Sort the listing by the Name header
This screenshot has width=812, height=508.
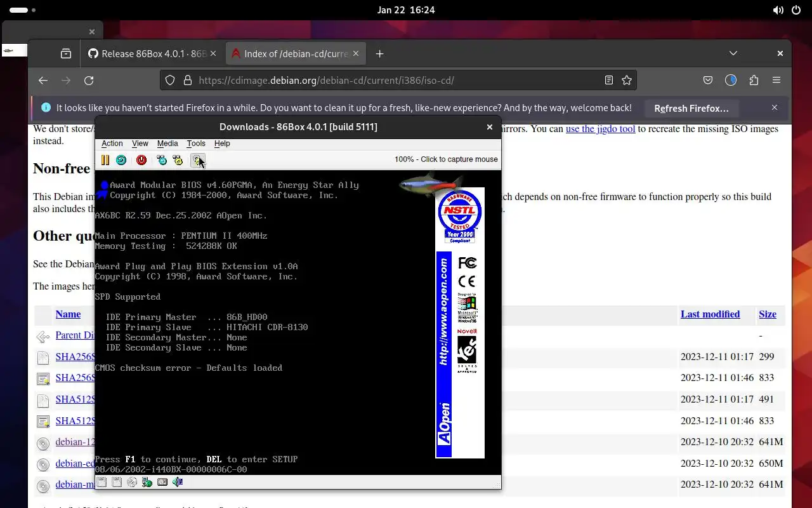pos(68,314)
